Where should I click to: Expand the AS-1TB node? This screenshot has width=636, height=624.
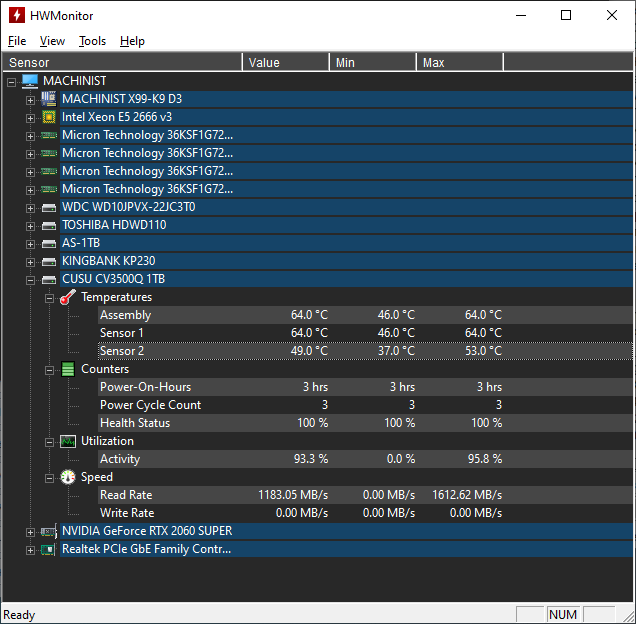click(x=30, y=244)
